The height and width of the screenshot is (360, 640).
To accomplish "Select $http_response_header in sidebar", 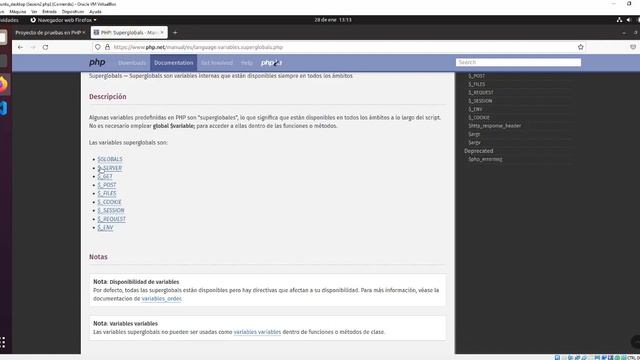I will tap(494, 126).
